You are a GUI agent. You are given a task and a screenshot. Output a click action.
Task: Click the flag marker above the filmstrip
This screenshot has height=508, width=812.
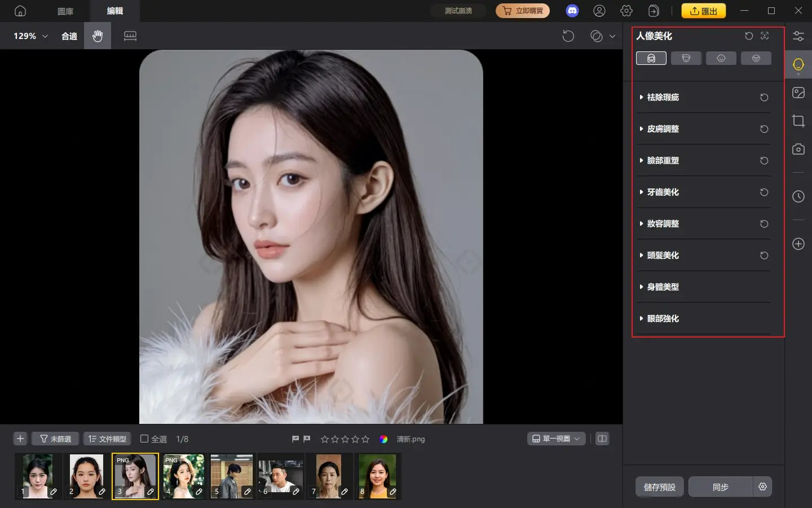click(x=294, y=439)
